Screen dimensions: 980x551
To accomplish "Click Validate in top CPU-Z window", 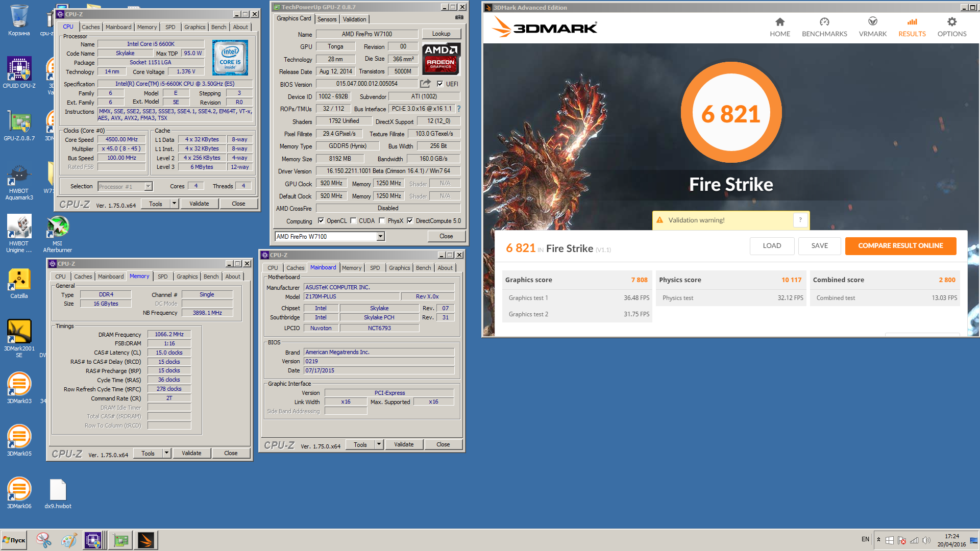I will pos(199,204).
